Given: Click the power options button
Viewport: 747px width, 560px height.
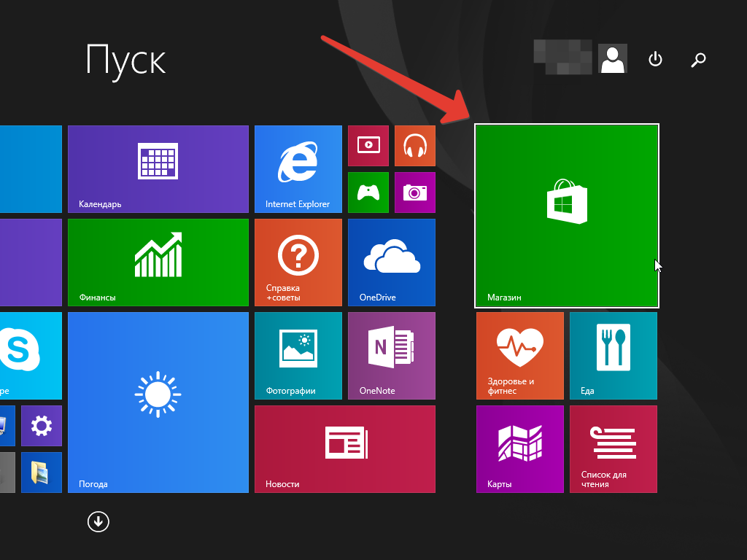Looking at the screenshot, I should coord(656,59).
